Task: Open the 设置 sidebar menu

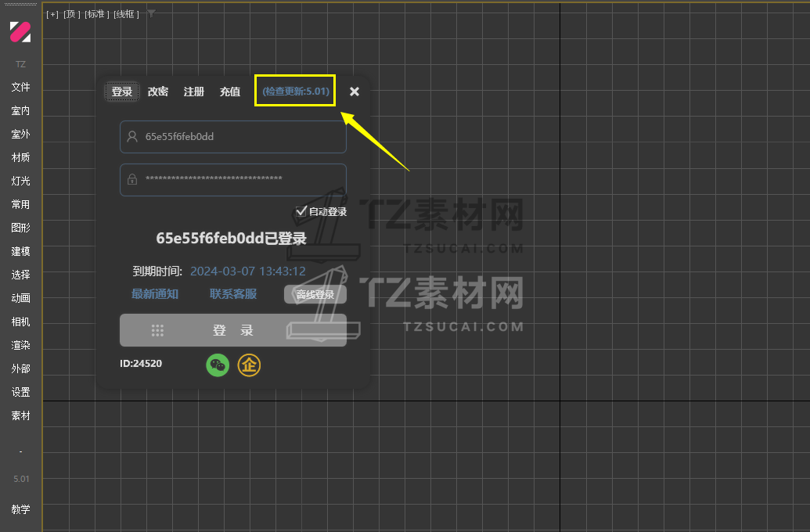Action: 20,392
